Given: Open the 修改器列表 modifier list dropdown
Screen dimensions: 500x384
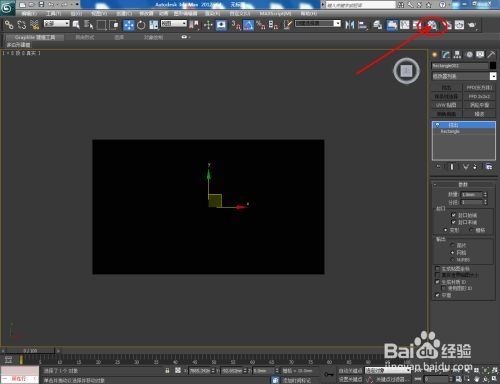Looking at the screenshot, I should click(x=464, y=76).
